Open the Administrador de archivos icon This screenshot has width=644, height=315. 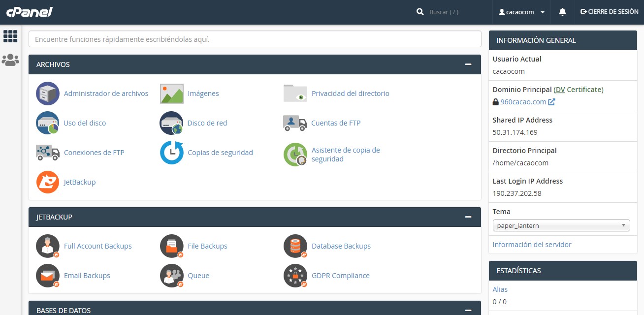pyautogui.click(x=48, y=94)
